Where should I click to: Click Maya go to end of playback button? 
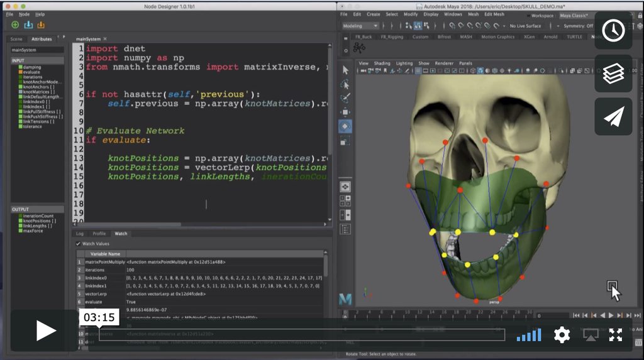637,315
